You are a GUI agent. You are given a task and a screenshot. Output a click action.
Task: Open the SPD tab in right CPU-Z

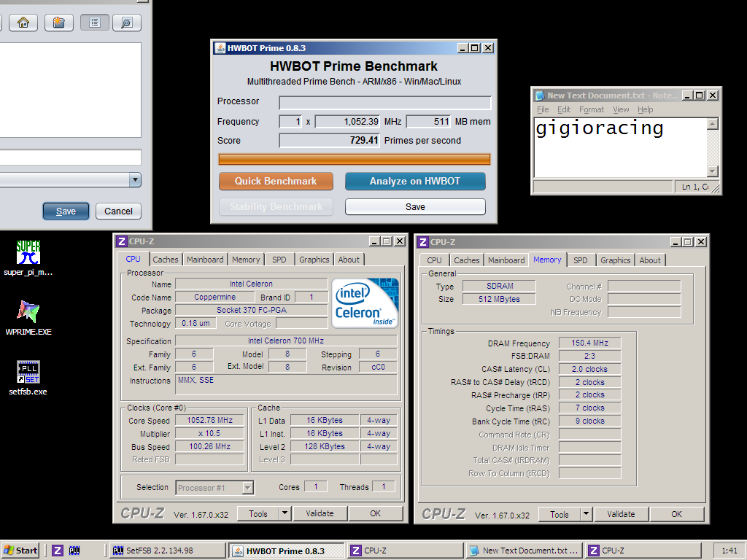[x=580, y=260]
